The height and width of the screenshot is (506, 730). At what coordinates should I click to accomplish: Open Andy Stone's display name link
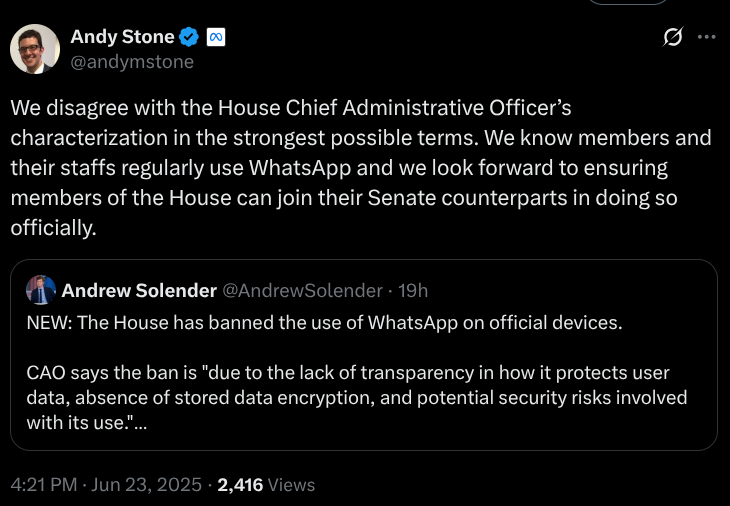pos(121,37)
